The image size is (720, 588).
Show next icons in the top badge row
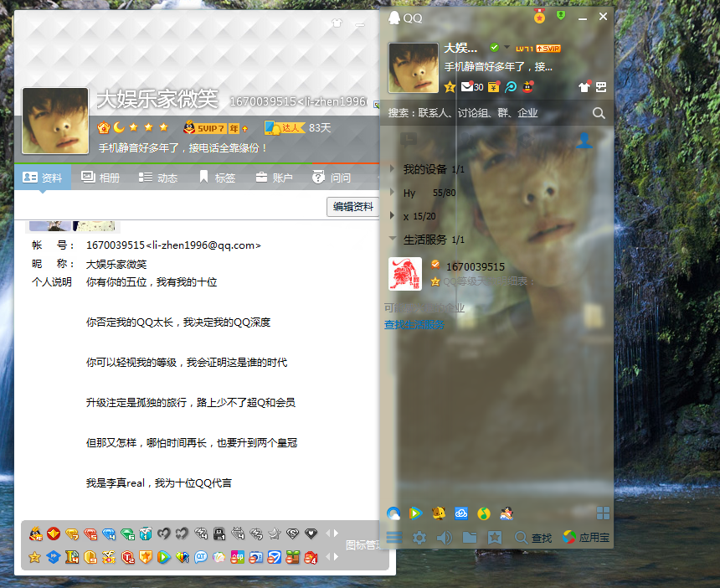tap(336, 534)
